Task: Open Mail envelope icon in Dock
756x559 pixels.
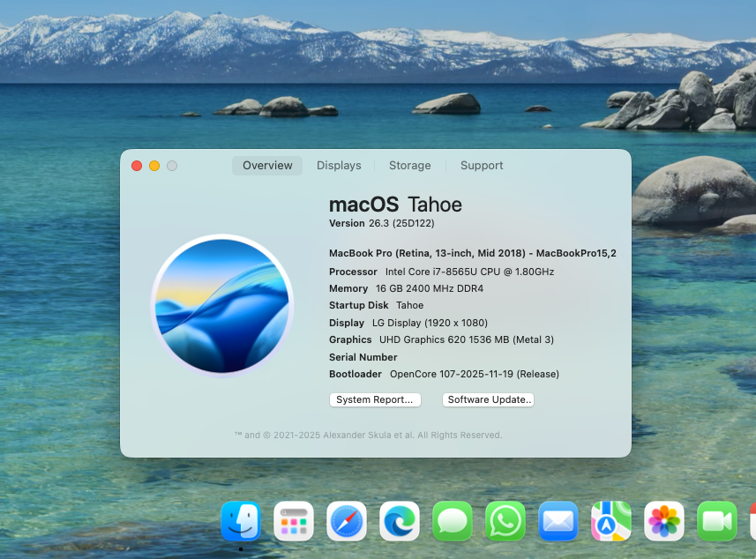Action: [558, 521]
